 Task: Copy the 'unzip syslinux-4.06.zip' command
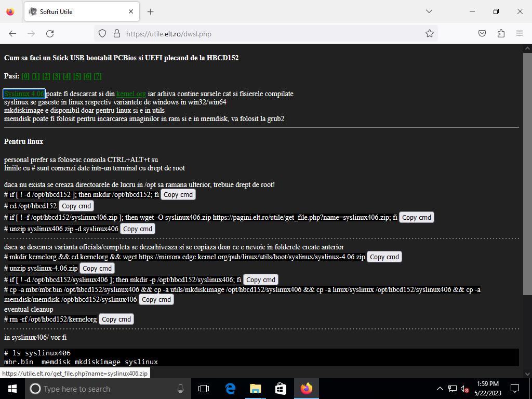point(97,268)
